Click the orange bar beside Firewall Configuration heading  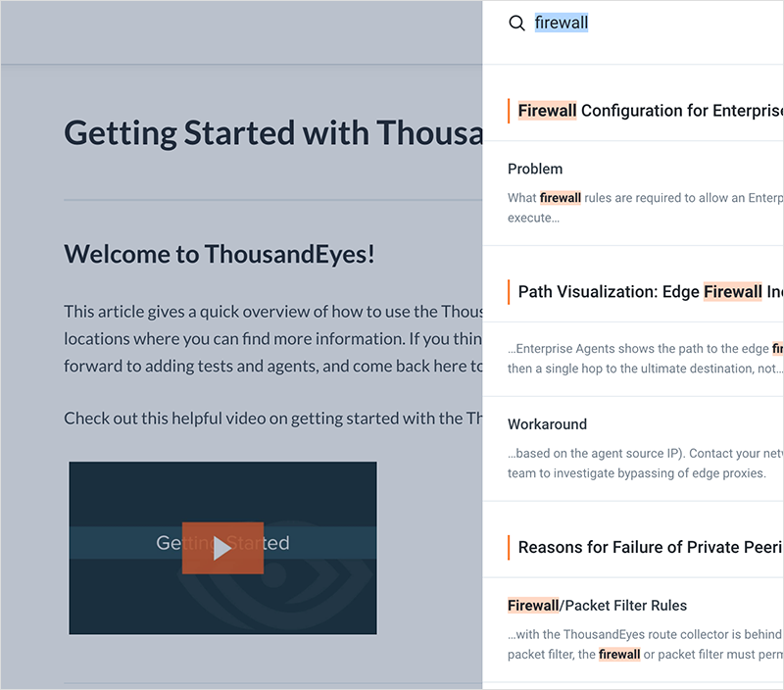pyautogui.click(x=509, y=111)
